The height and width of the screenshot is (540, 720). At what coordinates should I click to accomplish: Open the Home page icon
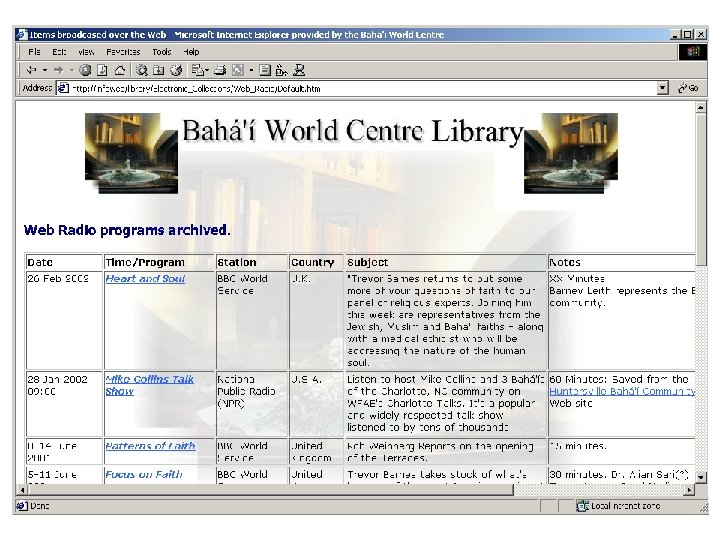click(x=120, y=70)
